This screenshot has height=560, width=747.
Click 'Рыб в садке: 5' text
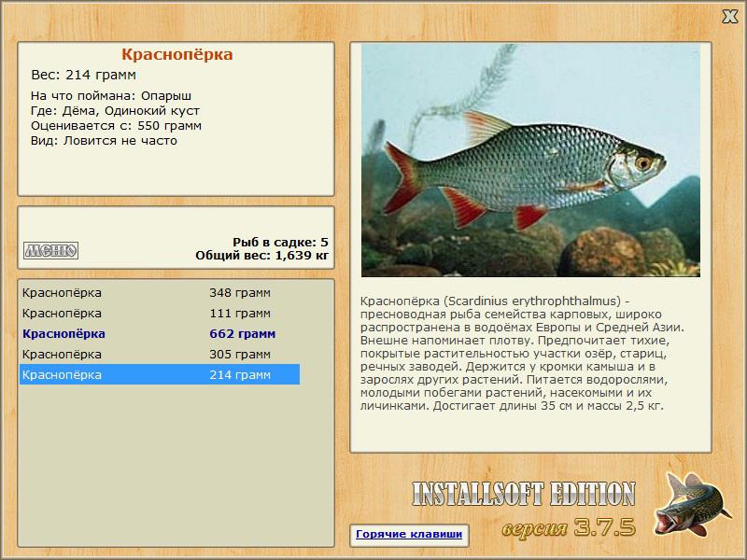pyautogui.click(x=281, y=242)
